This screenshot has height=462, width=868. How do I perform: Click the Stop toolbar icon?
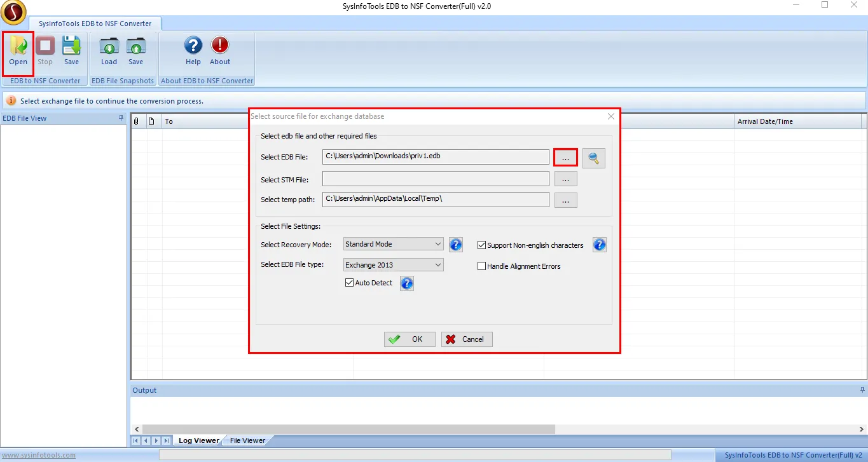click(x=45, y=51)
